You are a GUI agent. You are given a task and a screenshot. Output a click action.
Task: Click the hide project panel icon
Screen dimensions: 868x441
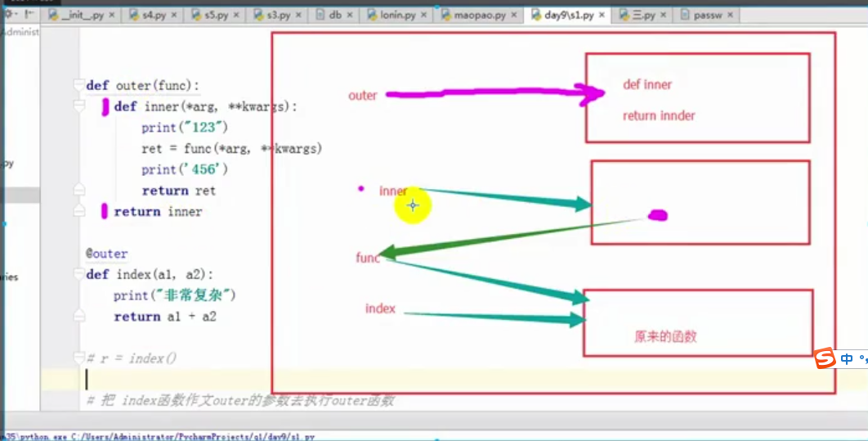point(29,14)
